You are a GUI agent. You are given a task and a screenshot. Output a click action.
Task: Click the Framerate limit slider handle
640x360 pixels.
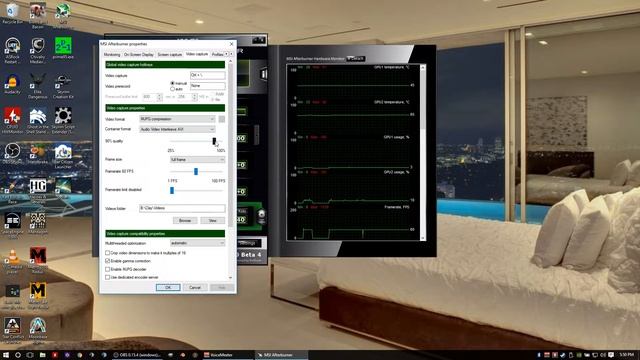pyautogui.click(x=172, y=190)
